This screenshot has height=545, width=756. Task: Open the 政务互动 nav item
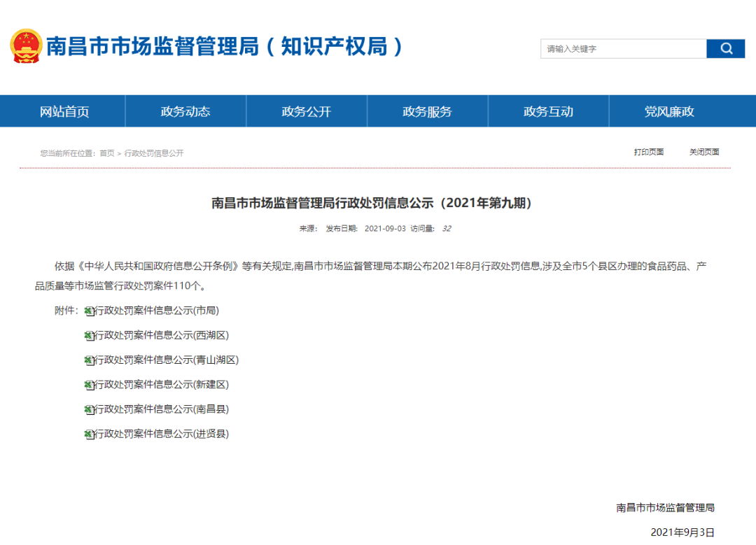(549, 111)
